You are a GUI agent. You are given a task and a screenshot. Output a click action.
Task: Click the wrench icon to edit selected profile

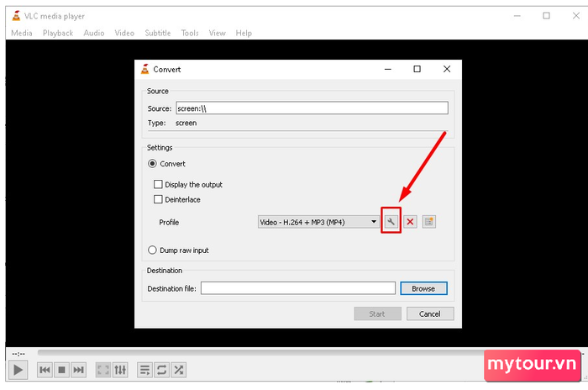coord(391,222)
